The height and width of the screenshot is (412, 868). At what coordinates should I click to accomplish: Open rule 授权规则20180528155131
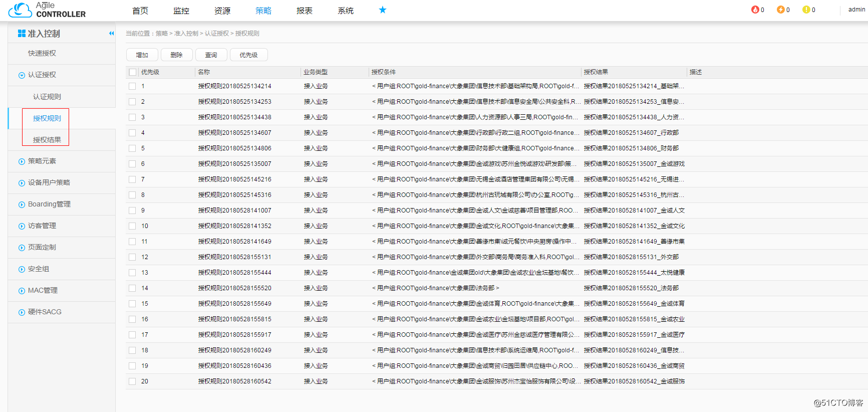(235, 257)
